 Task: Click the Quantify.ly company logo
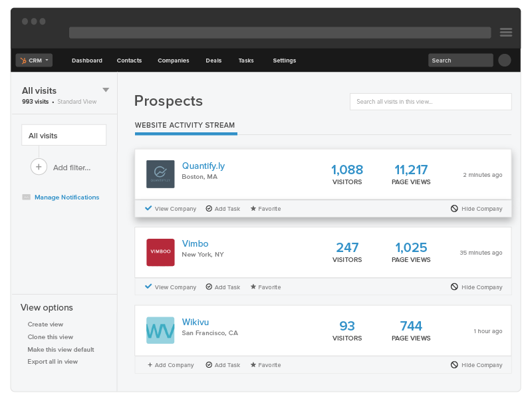(x=160, y=174)
